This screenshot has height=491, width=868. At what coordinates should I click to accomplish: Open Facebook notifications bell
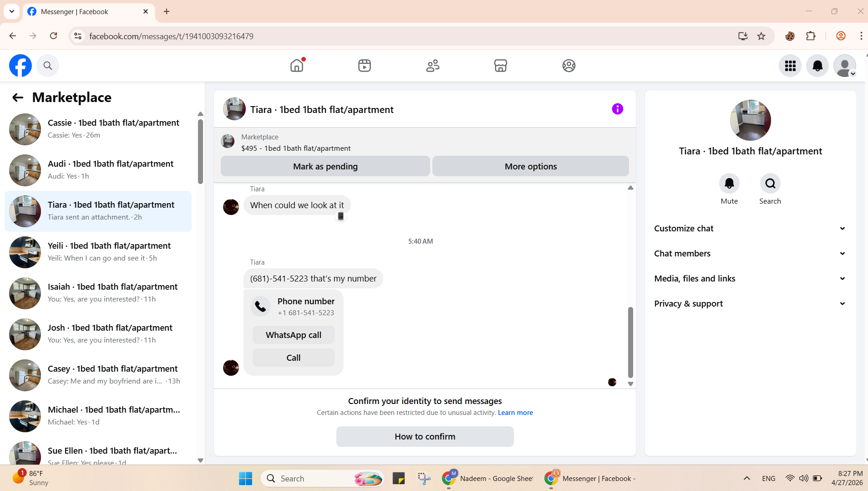click(817, 66)
